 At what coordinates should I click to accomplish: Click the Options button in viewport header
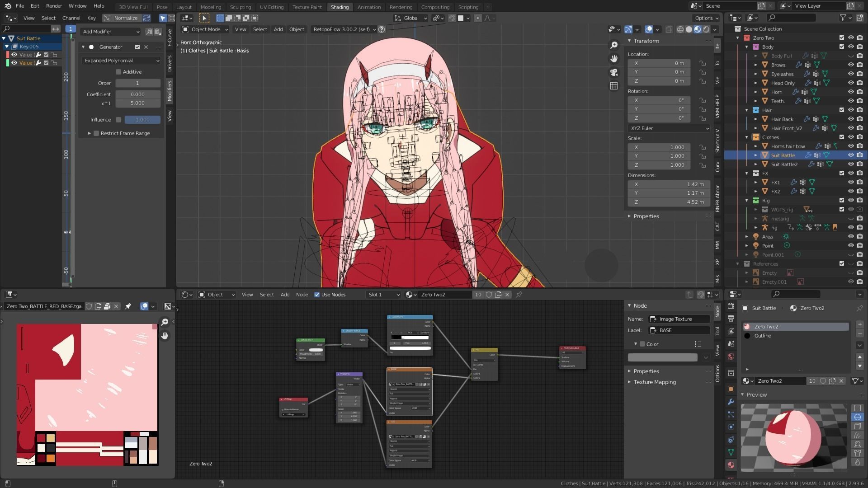click(x=706, y=18)
